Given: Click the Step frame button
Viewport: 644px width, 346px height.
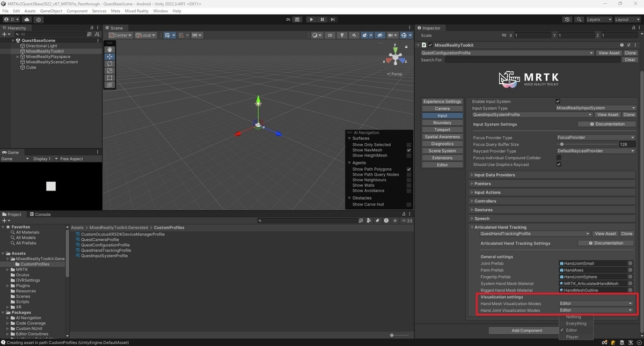Looking at the screenshot, I should (x=333, y=19).
